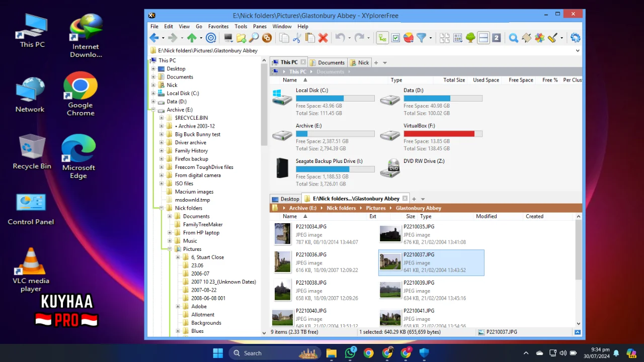Screen dimensions: 644x362
Task: Click the orange circular icon after Find
Action: point(267,38)
